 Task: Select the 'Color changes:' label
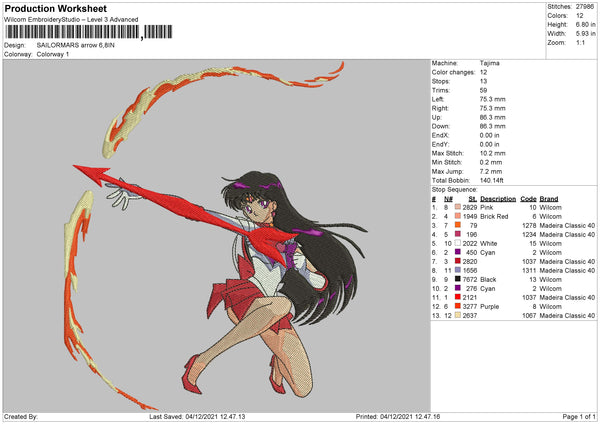pyautogui.click(x=453, y=72)
